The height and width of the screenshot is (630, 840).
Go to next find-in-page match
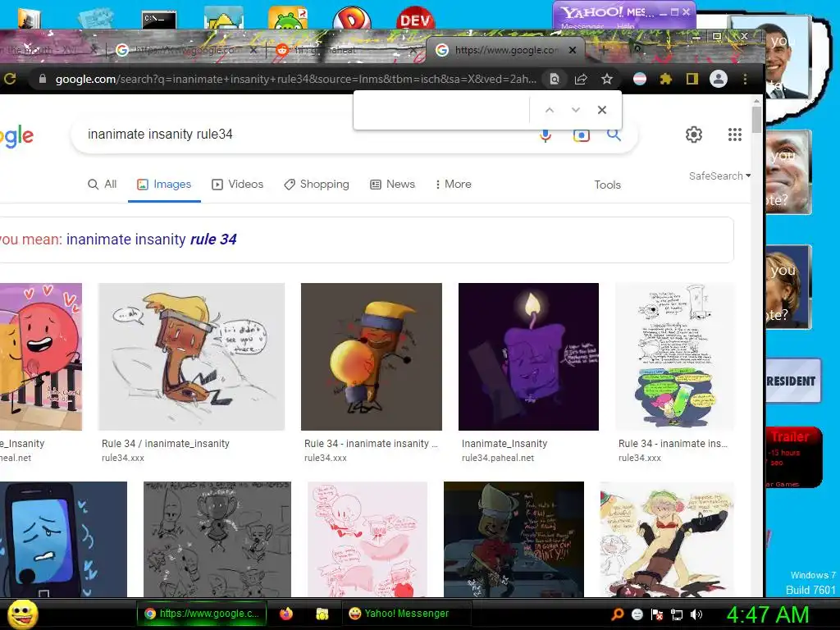click(x=576, y=110)
